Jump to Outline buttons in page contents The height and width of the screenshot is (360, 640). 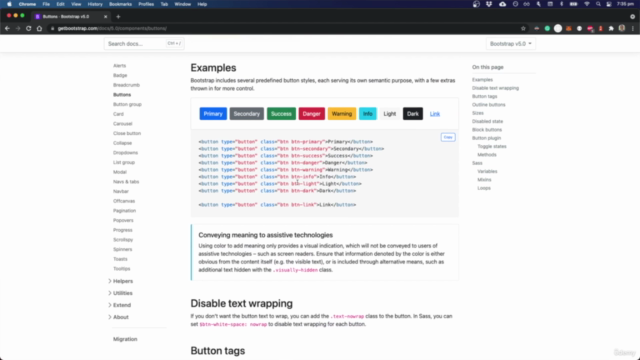[489, 105]
